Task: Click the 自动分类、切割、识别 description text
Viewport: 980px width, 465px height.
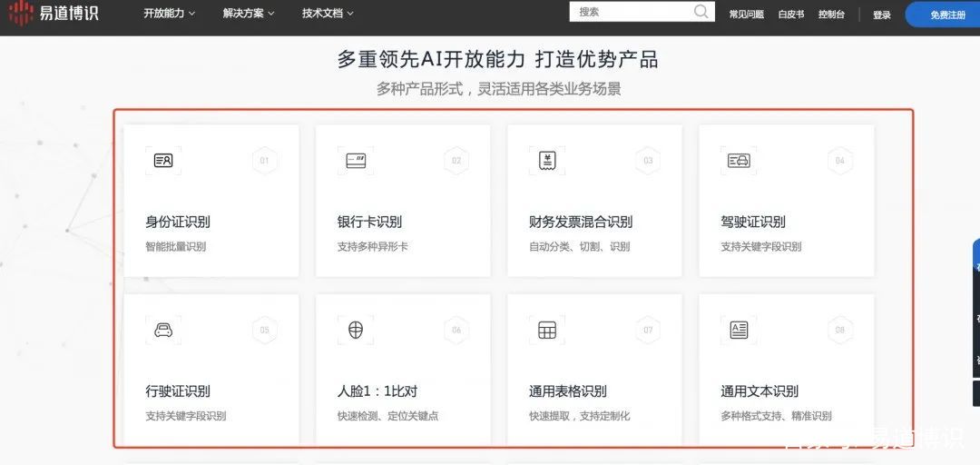Action: point(579,247)
